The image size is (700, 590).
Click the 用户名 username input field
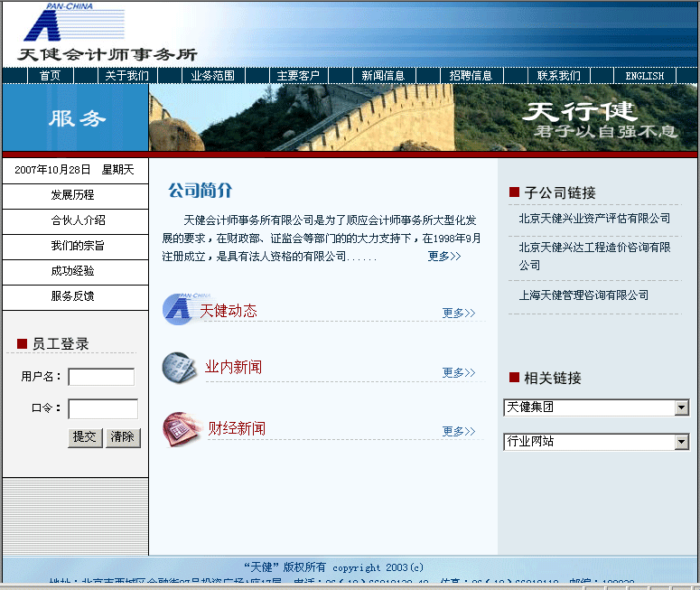(x=101, y=377)
